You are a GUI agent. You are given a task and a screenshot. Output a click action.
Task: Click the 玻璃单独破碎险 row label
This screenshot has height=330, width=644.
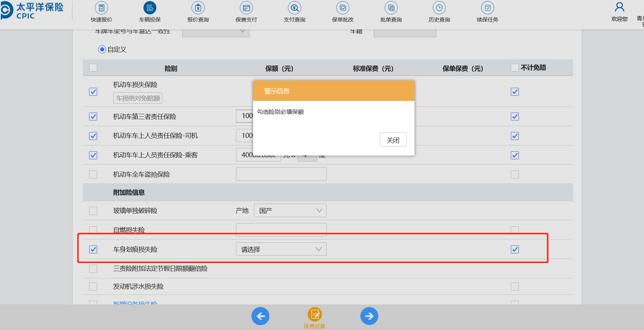135,211
